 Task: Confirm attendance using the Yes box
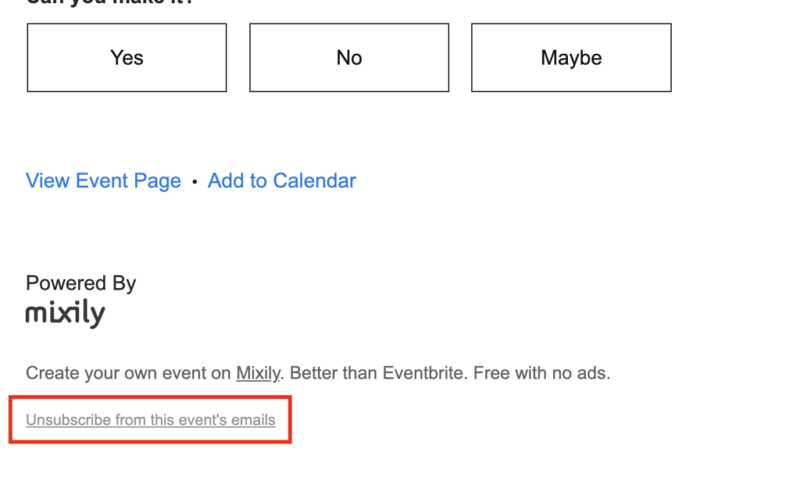tap(127, 58)
